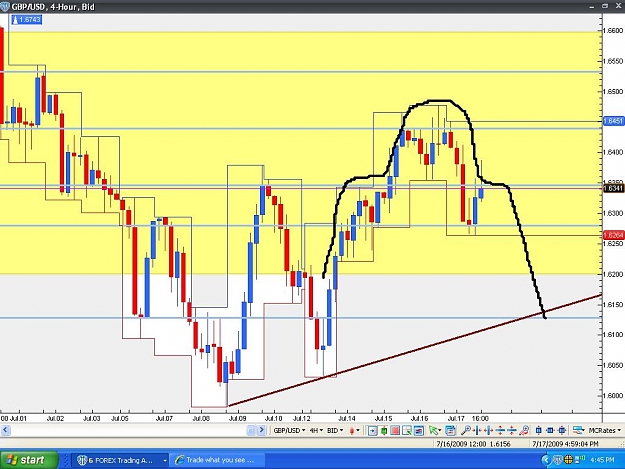Expand the FOREX Trading taskbar group arrow
Viewport: 625px width, 469px height.
point(165,461)
